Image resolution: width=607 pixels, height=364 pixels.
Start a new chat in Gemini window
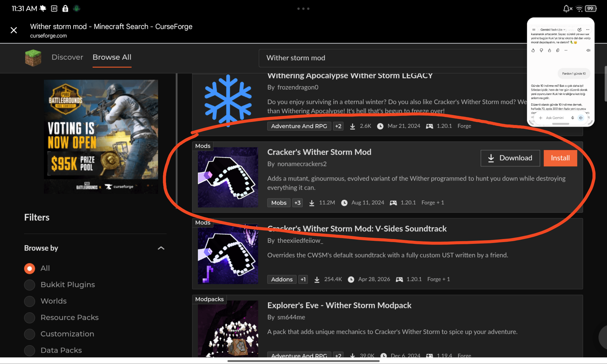coord(580,30)
